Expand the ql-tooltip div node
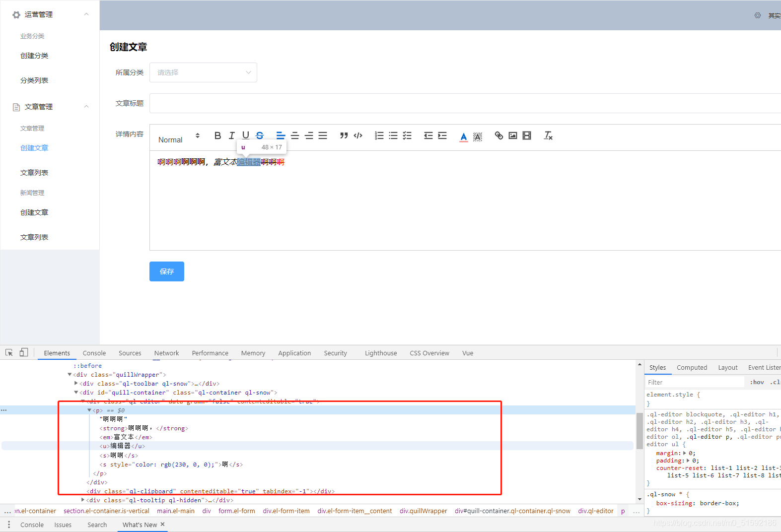The image size is (781, 532). pos(82,500)
